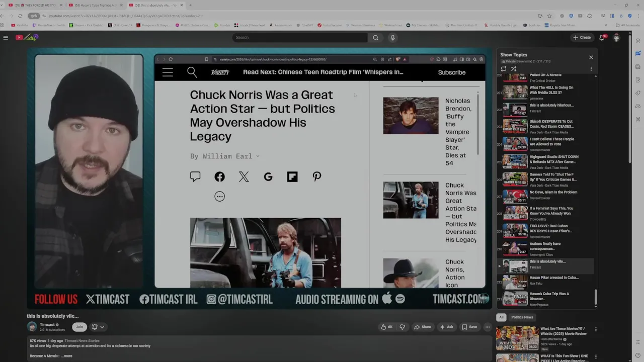644x362 pixels.
Task: Click the search magnifier button
Action: click(x=375, y=37)
